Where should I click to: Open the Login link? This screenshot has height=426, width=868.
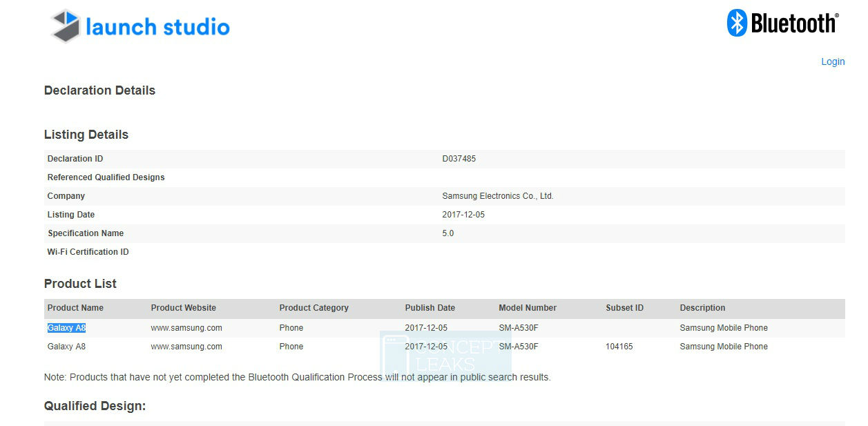point(832,61)
